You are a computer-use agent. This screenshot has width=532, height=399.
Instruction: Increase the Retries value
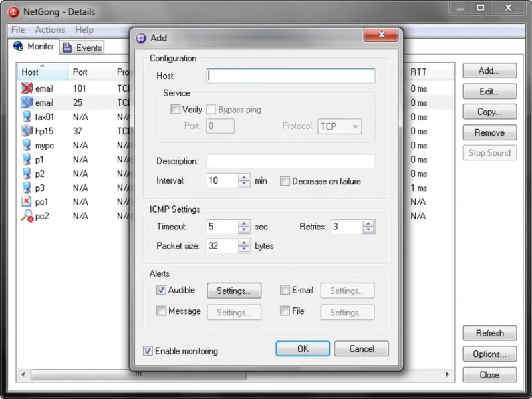pyautogui.click(x=368, y=223)
